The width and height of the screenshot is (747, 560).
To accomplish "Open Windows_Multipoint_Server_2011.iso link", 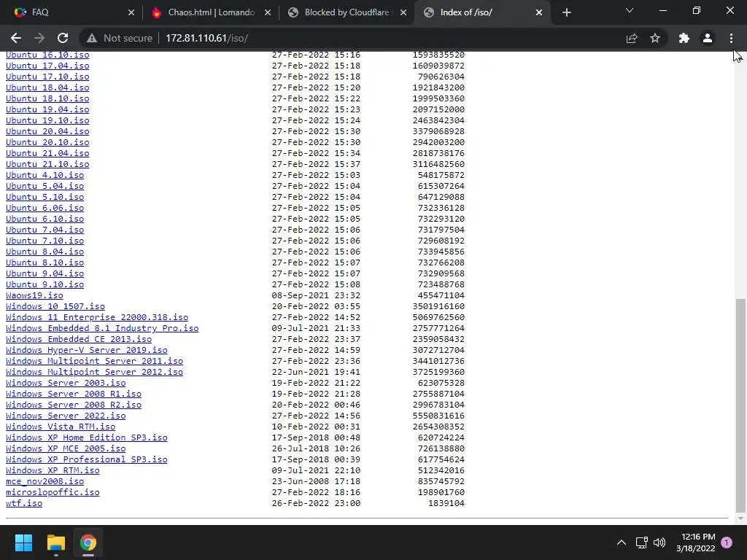I will [x=94, y=362].
